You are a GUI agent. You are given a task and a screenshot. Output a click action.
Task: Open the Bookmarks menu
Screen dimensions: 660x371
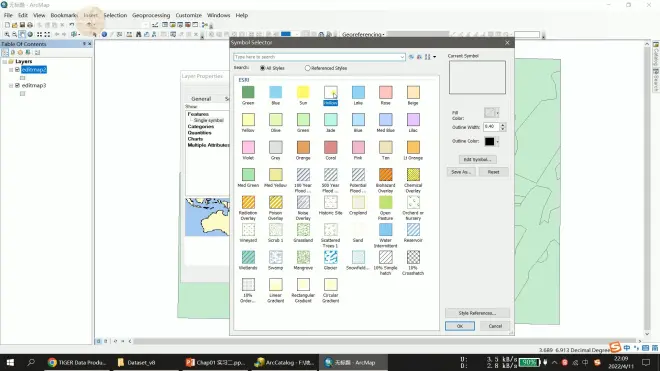coord(64,15)
